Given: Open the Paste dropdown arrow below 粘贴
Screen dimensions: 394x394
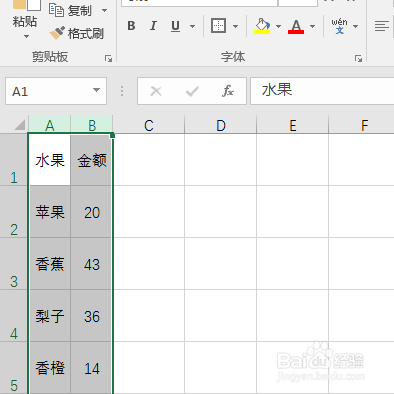Looking at the screenshot, I should (26, 36).
